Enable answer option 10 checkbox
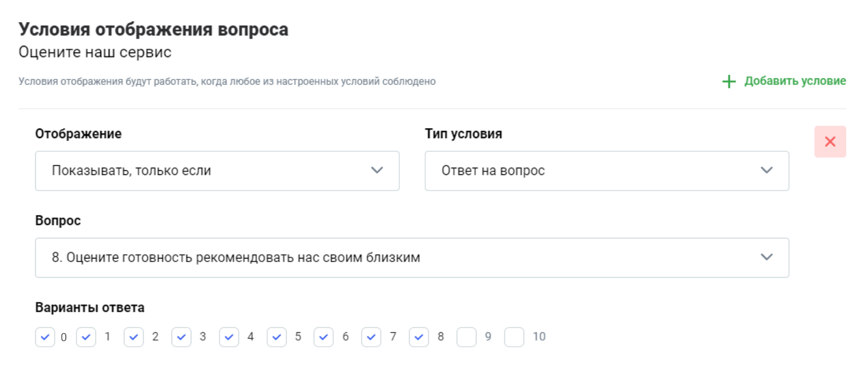The width and height of the screenshot is (868, 376). [x=514, y=337]
